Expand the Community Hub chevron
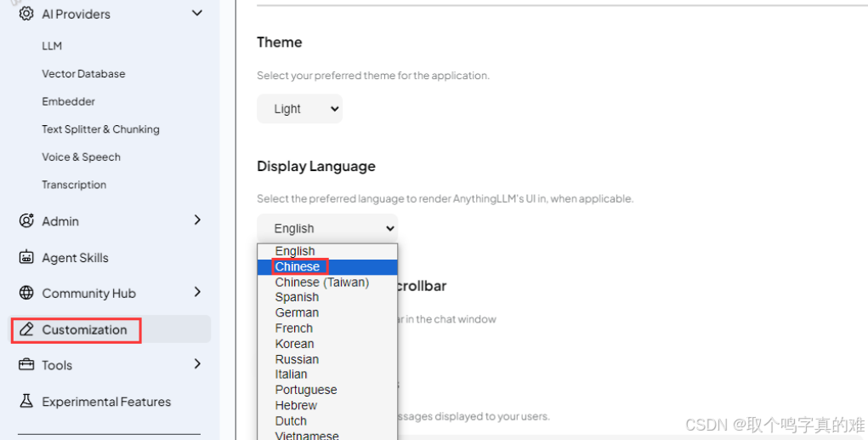The width and height of the screenshot is (868, 440). tap(197, 292)
